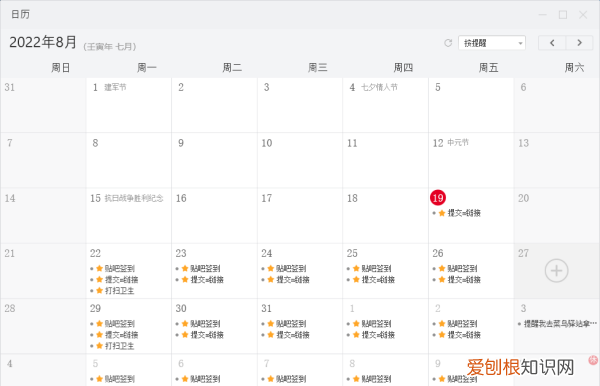Click the star beside the 提交 reminder on August 23
Screen dimensions: 600x386
[x=185, y=280]
